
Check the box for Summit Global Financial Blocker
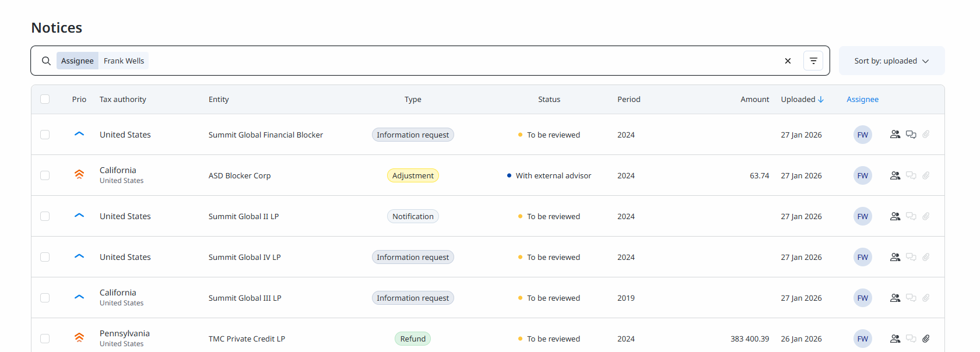pos(45,135)
